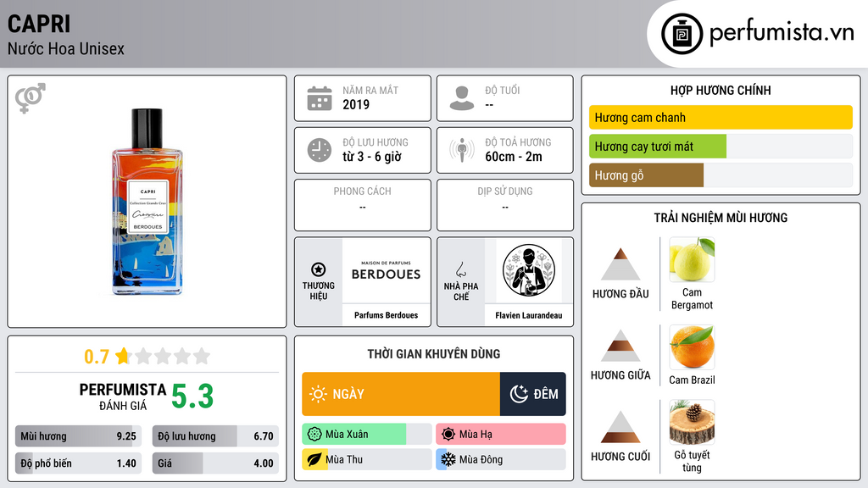This screenshot has height=488, width=868.
Task: Click the Cam Bergamot note thumbnail
Action: [x=692, y=259]
